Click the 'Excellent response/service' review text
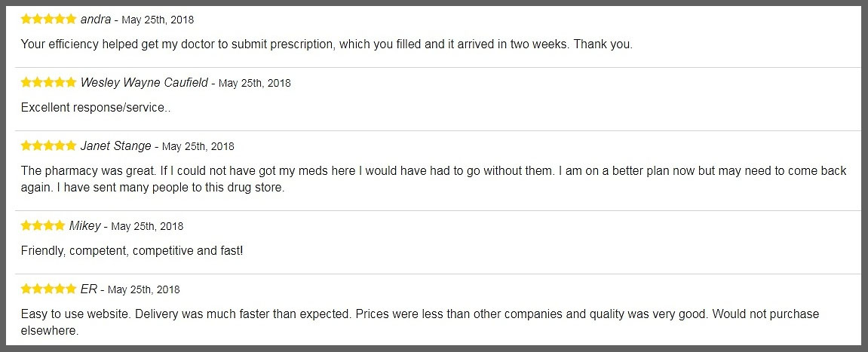868x352 pixels. pyautogui.click(x=96, y=107)
